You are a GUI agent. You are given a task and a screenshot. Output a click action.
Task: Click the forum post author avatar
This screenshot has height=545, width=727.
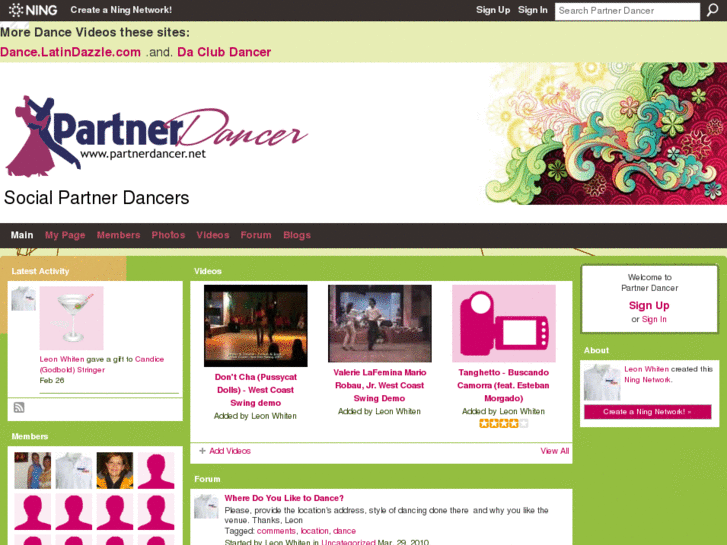coord(206,506)
